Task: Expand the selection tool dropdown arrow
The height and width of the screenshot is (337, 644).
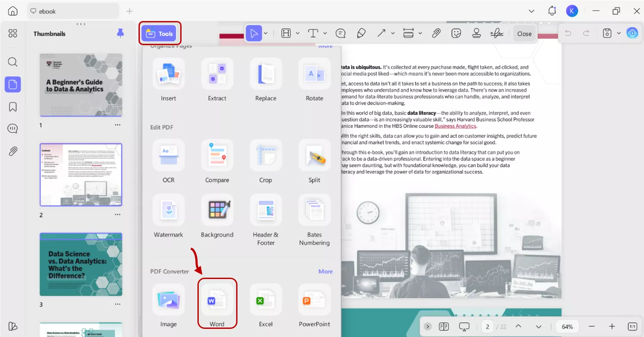Action: [x=265, y=33]
